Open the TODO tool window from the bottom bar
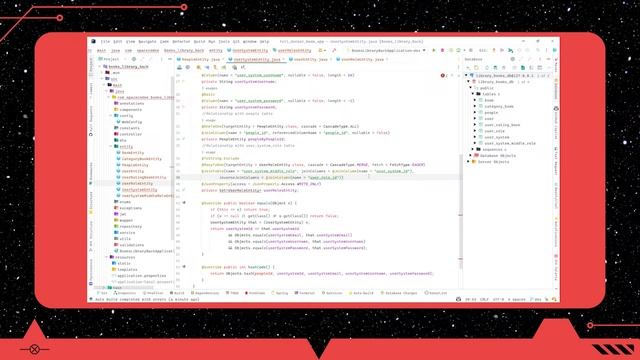The image size is (640, 360). [232, 293]
